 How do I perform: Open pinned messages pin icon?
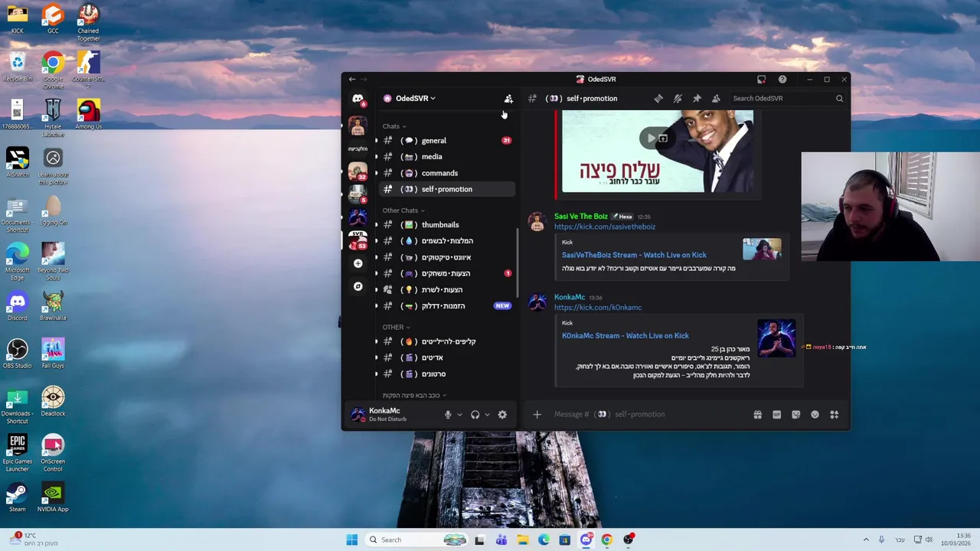tap(697, 99)
